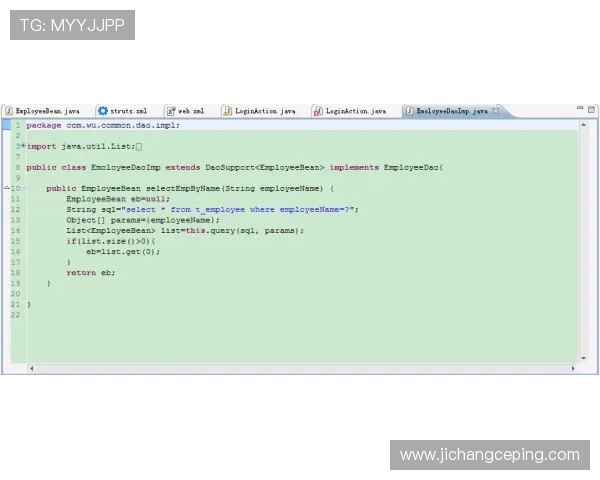Switch to the struts.xml tab
600x480 pixels.
coord(128,111)
